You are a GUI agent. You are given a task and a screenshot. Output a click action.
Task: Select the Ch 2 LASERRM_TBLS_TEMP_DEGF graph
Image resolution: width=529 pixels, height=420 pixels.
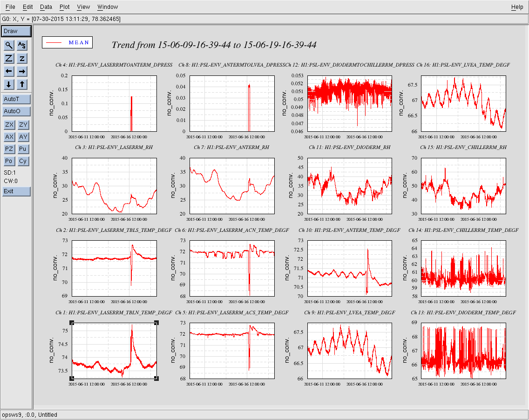(115, 269)
